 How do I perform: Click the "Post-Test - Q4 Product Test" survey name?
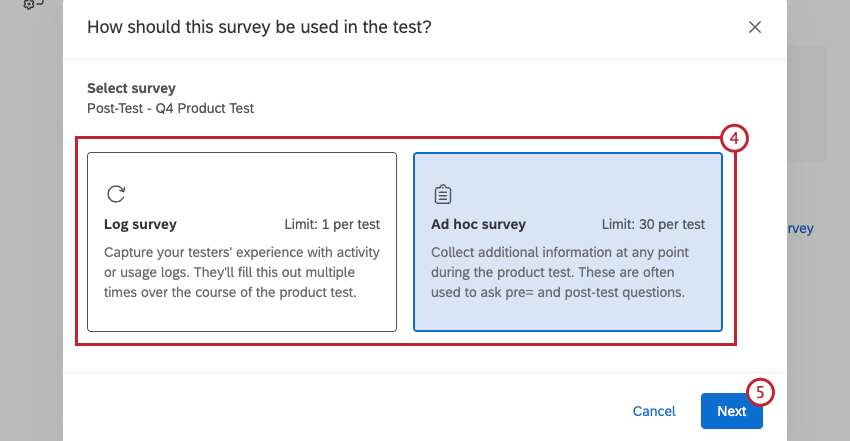click(x=170, y=108)
